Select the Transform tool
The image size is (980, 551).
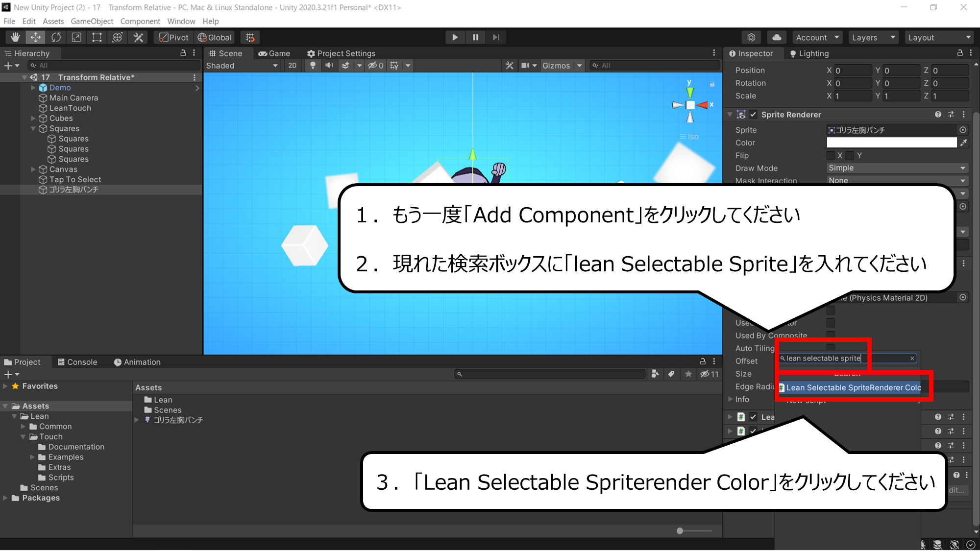click(118, 37)
